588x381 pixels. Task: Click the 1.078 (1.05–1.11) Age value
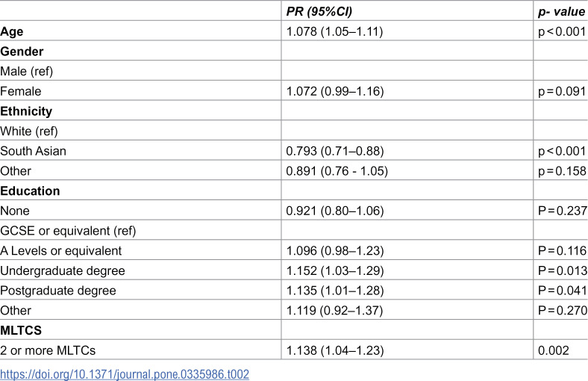334,31
